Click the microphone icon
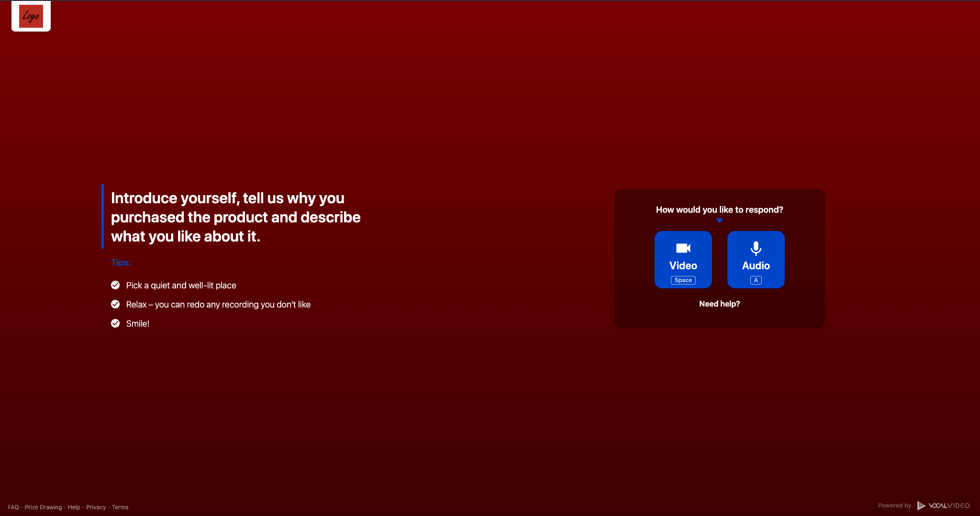This screenshot has width=980, height=516. pyautogui.click(x=756, y=248)
